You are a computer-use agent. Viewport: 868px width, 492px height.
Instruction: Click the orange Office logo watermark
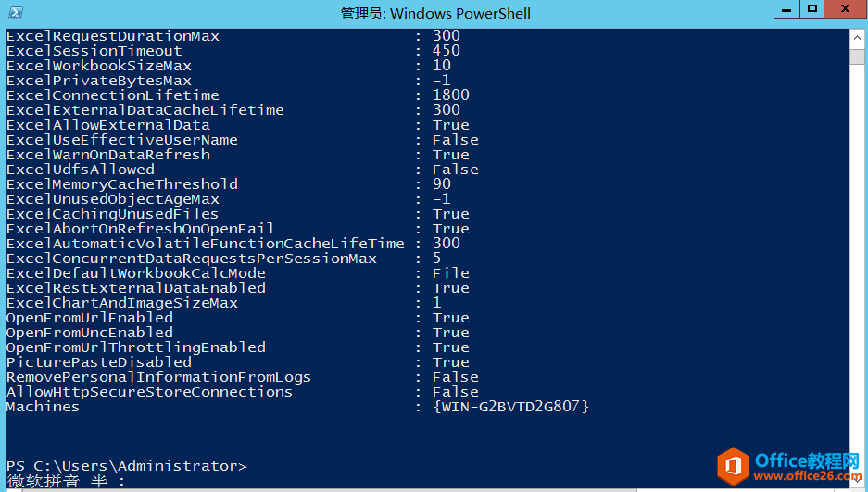click(735, 464)
